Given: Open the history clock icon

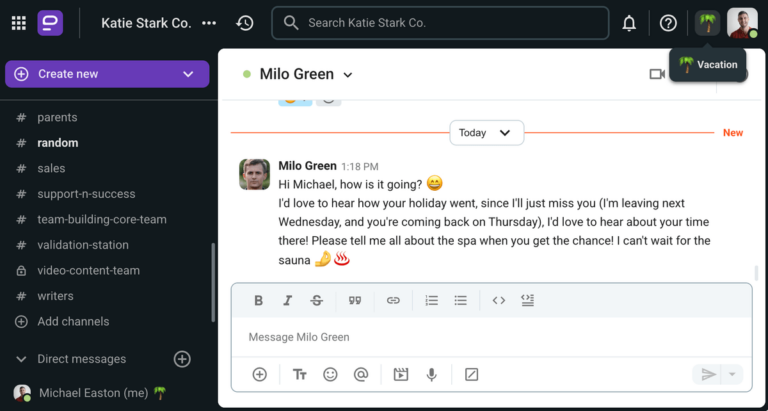Looking at the screenshot, I should coord(245,23).
